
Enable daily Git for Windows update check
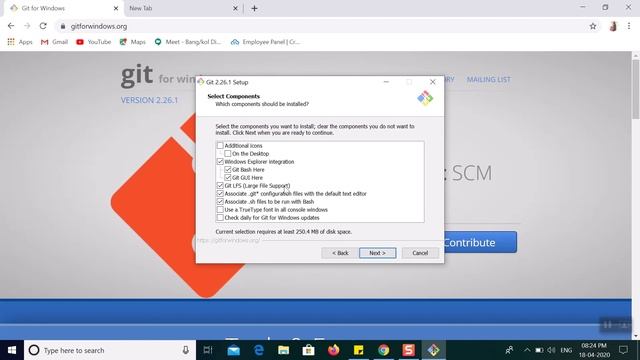[x=220, y=218]
